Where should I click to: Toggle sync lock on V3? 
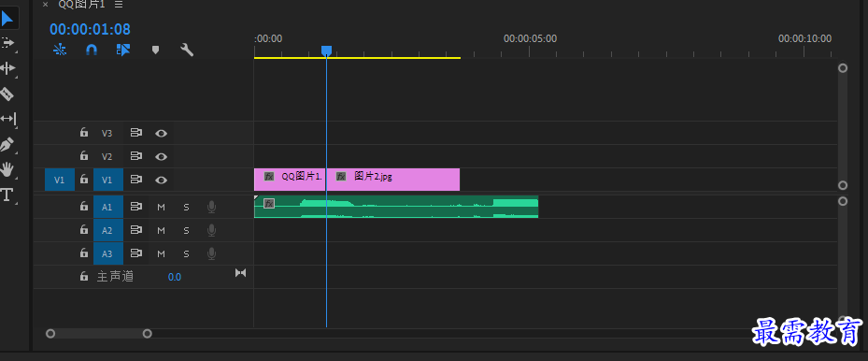136,133
